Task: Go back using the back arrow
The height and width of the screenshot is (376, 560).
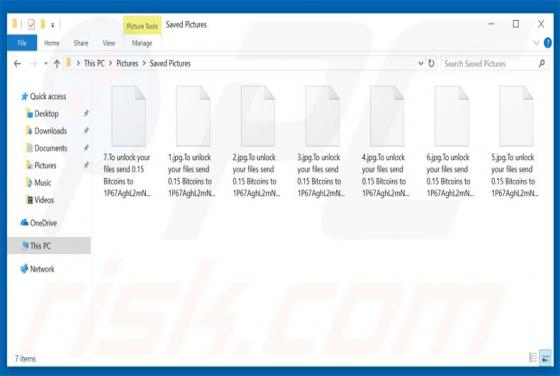Action: pos(17,64)
